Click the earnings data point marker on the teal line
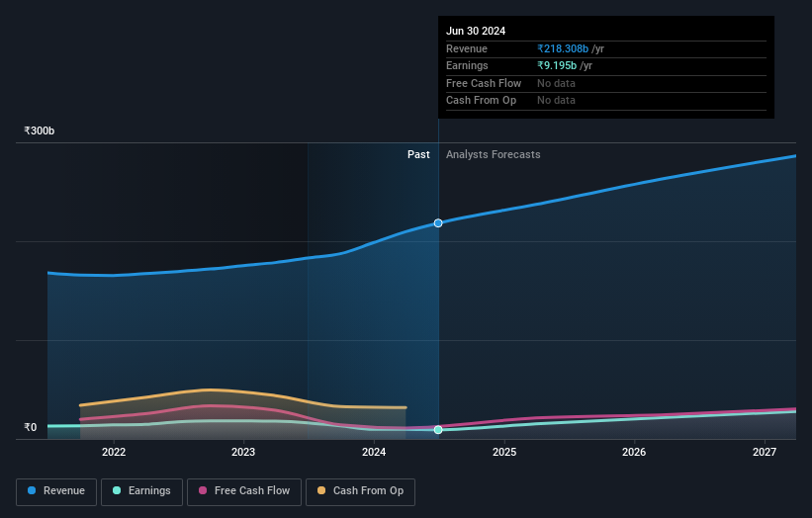Image resolution: width=812 pixels, height=518 pixels. [438, 429]
